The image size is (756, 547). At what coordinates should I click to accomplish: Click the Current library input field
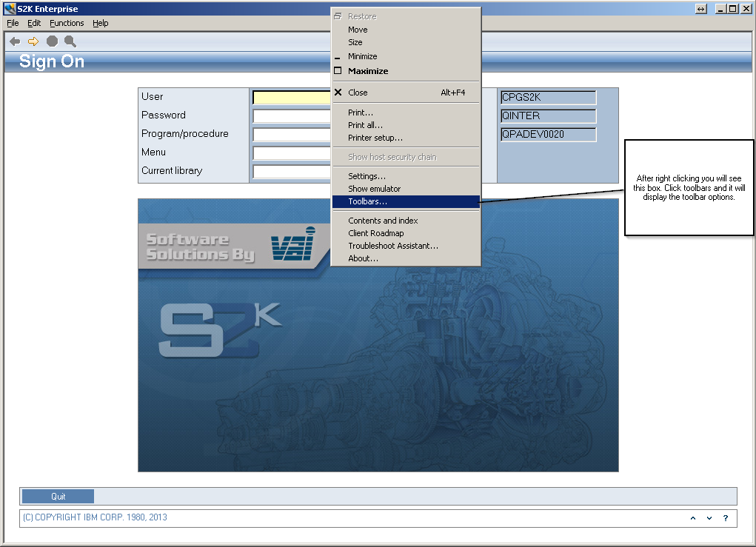[x=292, y=171]
